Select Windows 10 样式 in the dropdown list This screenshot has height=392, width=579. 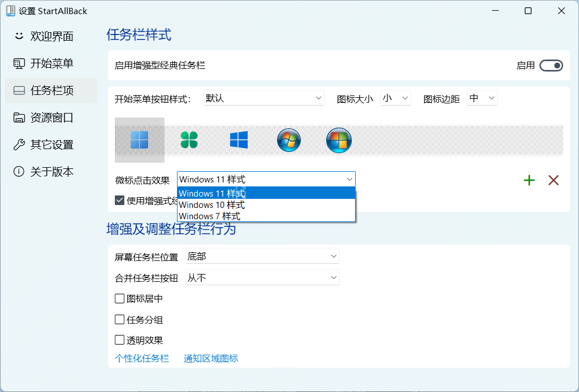click(x=266, y=204)
